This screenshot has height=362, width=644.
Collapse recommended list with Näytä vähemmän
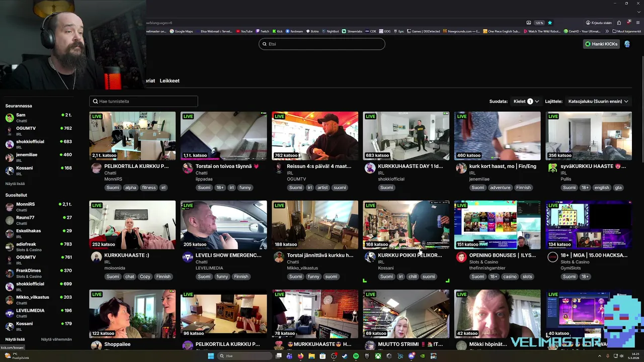tap(56, 339)
